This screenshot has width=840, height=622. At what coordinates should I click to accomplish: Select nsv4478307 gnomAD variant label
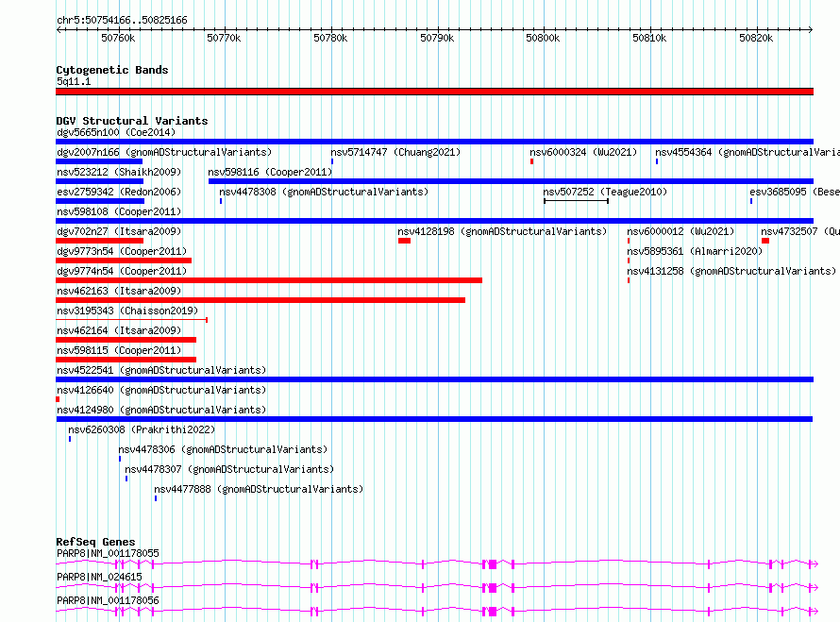coord(229,469)
